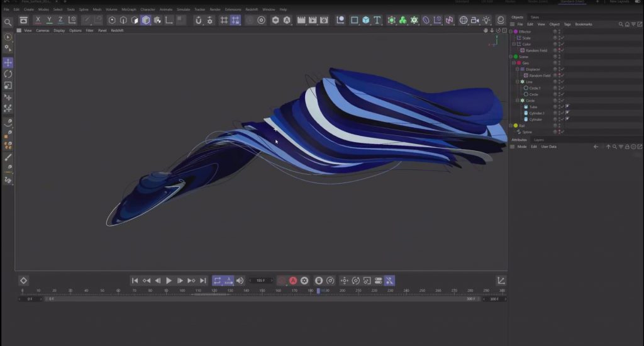This screenshot has width=644, height=346.
Task: Open the MoGraph menu
Action: pyautogui.click(x=128, y=9)
